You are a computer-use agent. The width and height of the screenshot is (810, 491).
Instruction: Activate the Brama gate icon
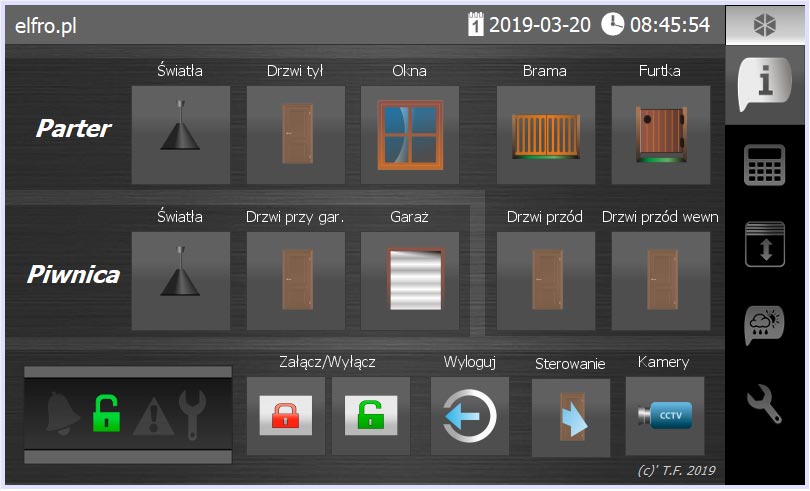(546, 135)
